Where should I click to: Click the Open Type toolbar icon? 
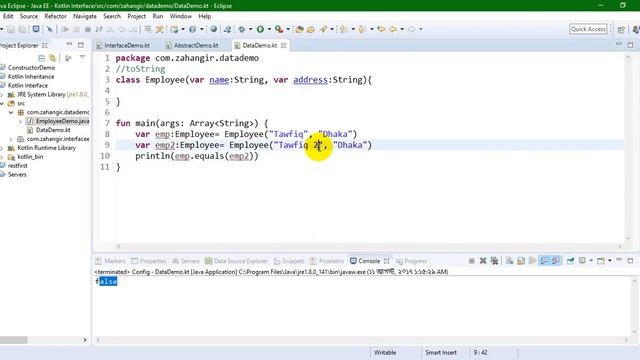click(x=300, y=29)
